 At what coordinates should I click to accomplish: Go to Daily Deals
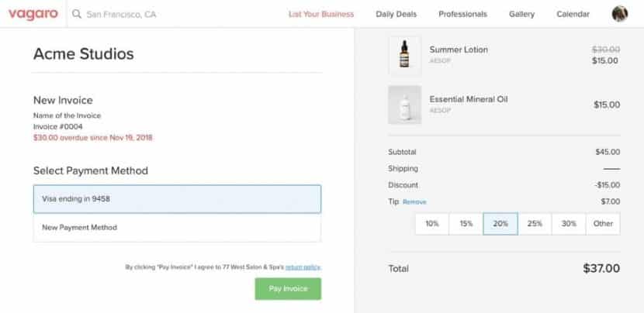coord(396,14)
